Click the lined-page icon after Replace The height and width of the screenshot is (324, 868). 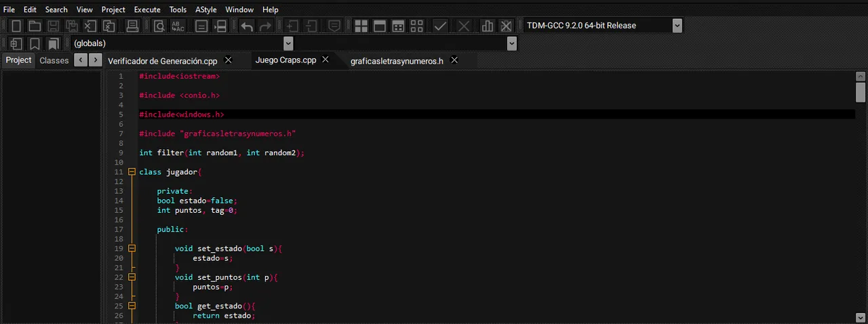coord(201,26)
